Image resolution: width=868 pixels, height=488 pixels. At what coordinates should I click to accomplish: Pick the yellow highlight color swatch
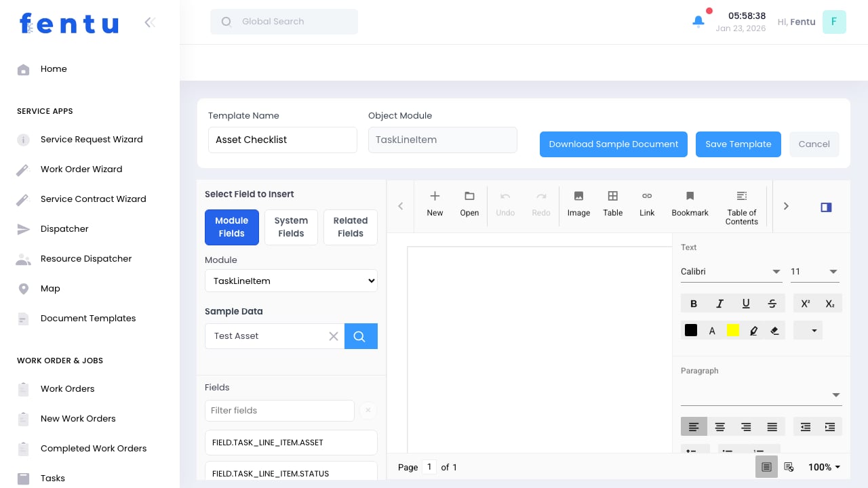pyautogui.click(x=733, y=331)
